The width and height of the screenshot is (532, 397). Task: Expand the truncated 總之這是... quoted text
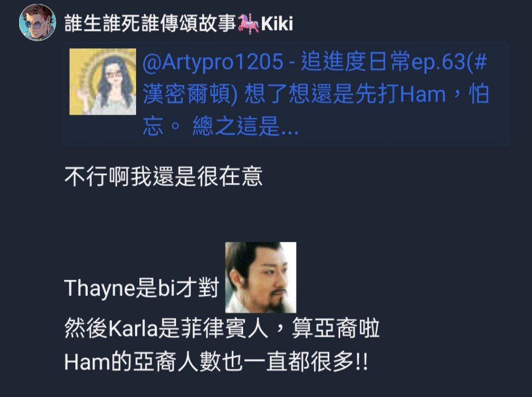tap(246, 126)
